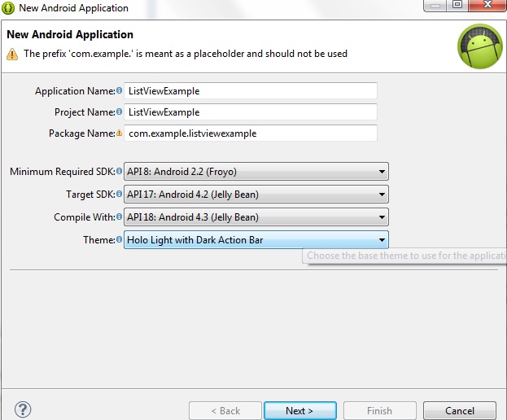The image size is (507, 420).
Task: Click the Package Name input field
Action: [x=251, y=133]
